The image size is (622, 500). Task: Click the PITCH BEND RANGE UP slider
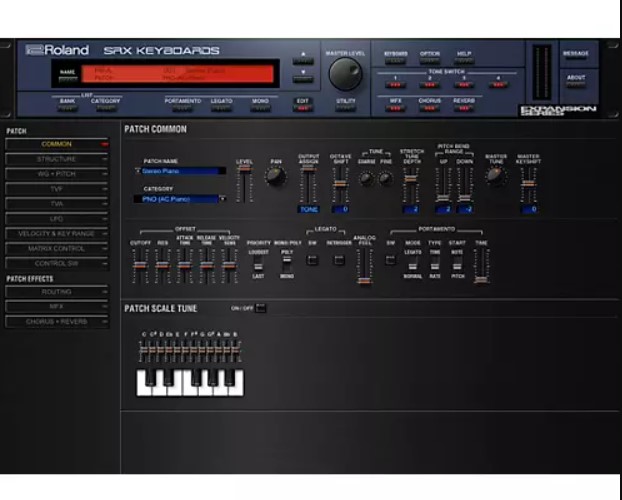[x=443, y=185]
